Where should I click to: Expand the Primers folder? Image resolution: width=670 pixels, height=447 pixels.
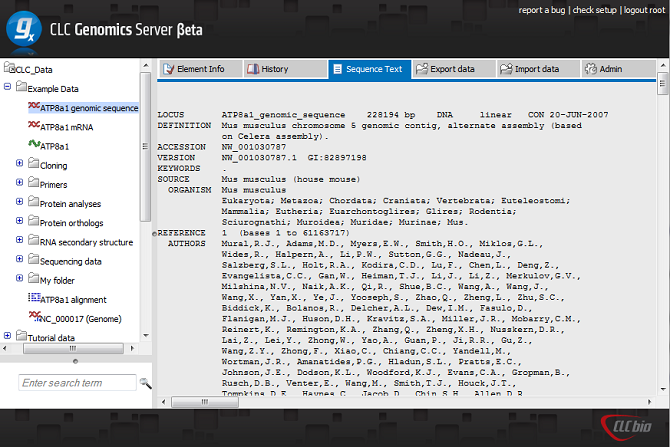pyautogui.click(x=20, y=184)
